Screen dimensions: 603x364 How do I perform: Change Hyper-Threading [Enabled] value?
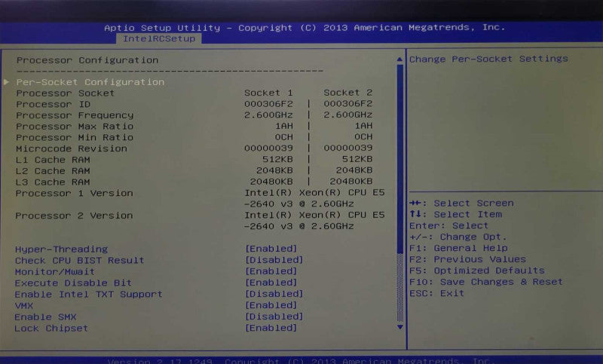pos(271,249)
